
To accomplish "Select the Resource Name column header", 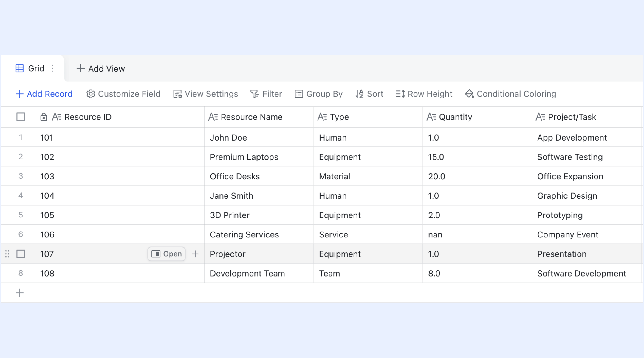I will [x=259, y=117].
